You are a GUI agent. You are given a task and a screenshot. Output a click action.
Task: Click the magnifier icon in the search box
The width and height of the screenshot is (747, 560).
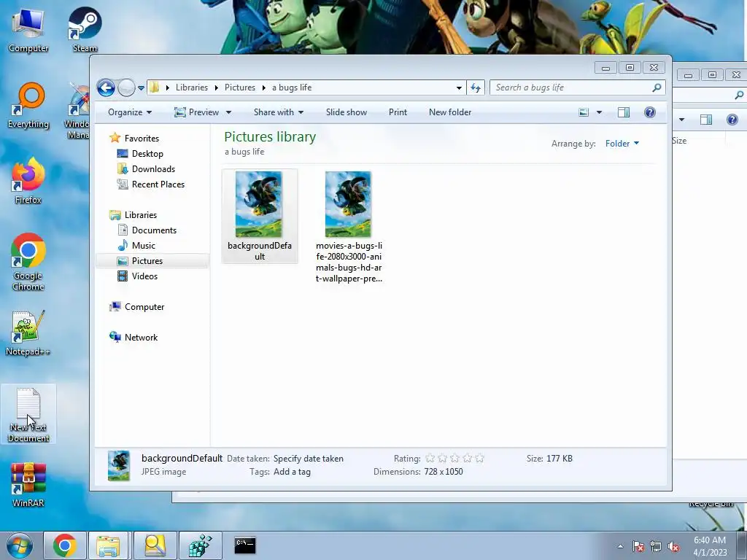657,87
